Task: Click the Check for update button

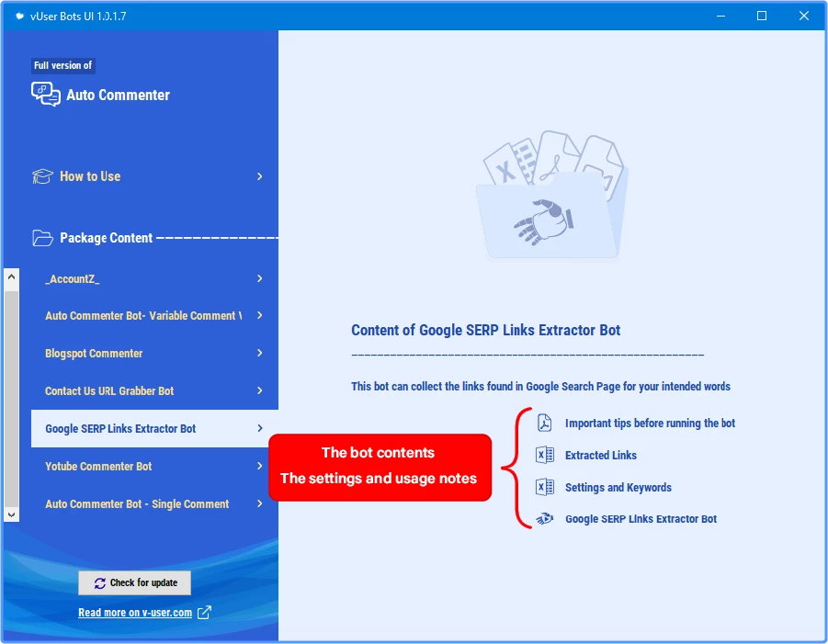Action: click(x=135, y=582)
